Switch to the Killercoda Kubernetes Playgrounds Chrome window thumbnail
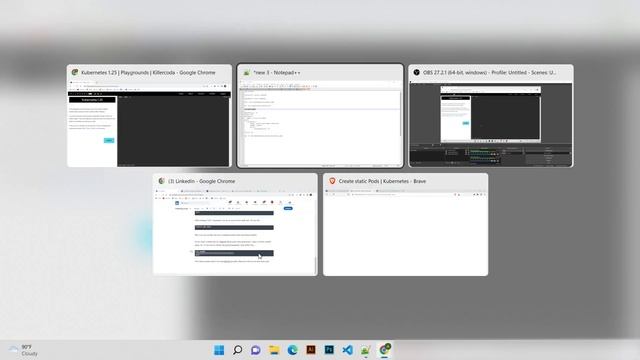The width and height of the screenshot is (640, 360). click(x=149, y=116)
